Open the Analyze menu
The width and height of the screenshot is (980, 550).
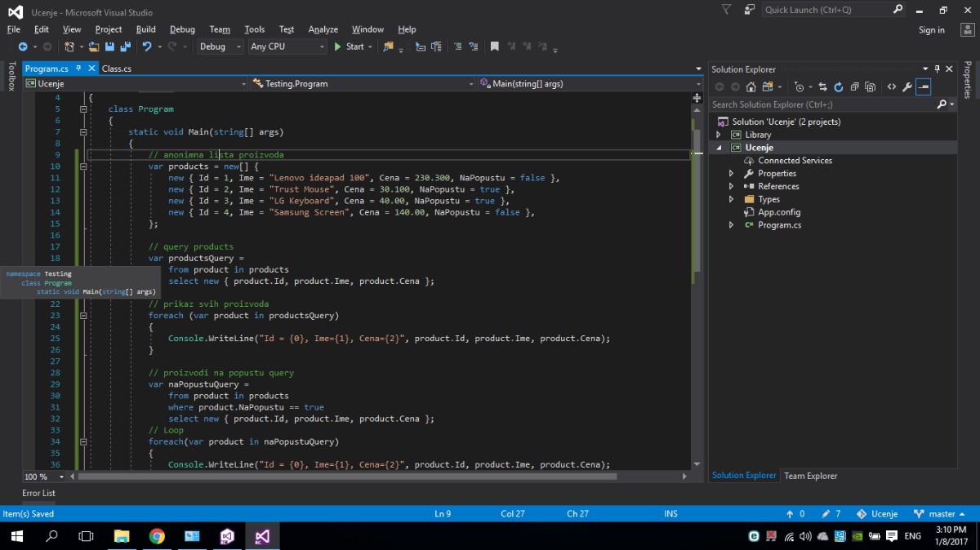coord(323,29)
